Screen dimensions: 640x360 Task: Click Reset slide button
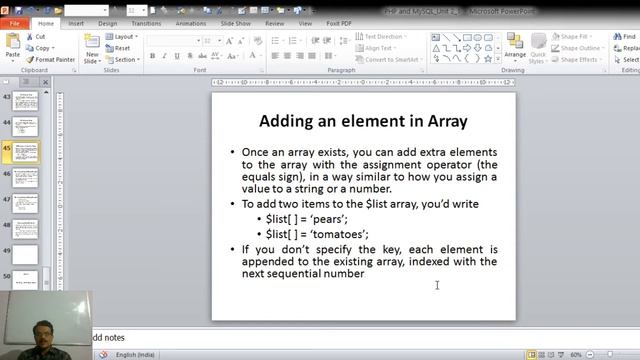(x=118, y=48)
